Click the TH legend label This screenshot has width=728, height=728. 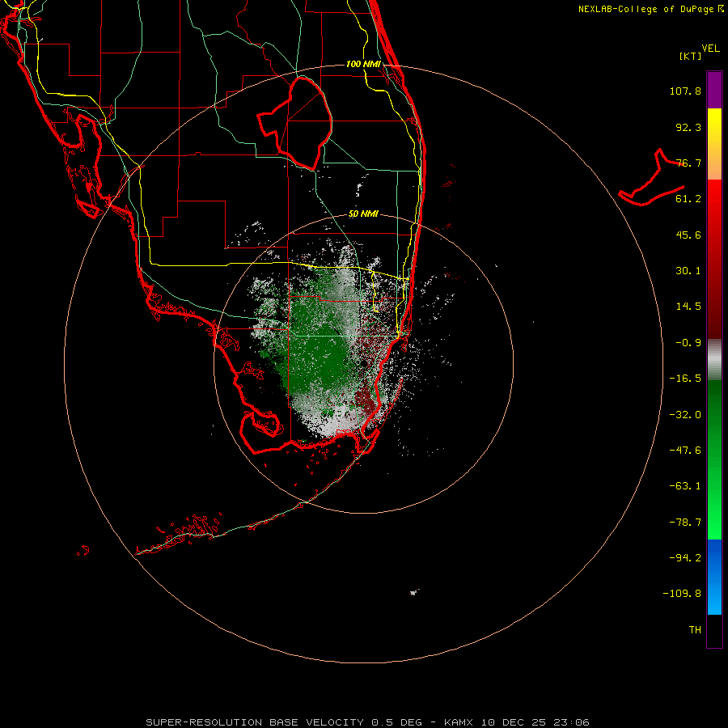click(695, 630)
